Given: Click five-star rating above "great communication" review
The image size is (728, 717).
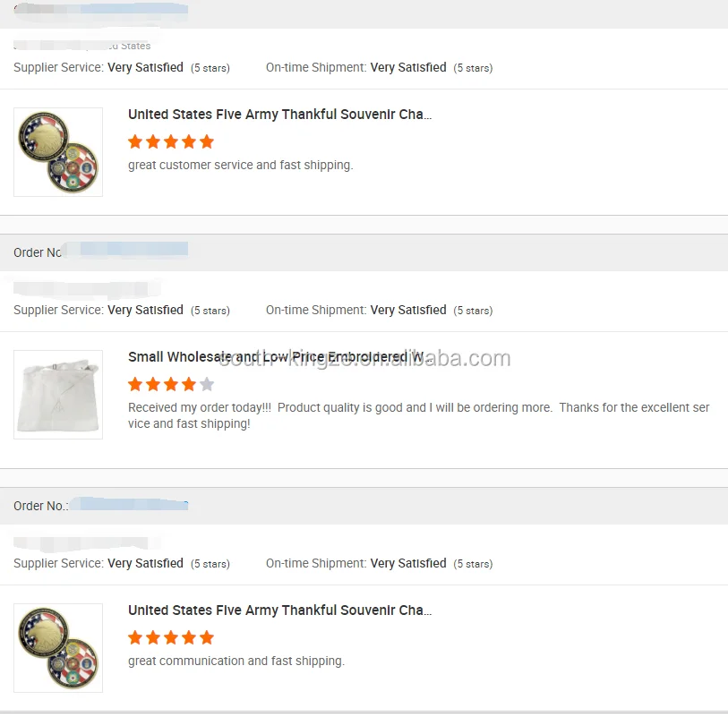Looking at the screenshot, I should coord(171,637).
